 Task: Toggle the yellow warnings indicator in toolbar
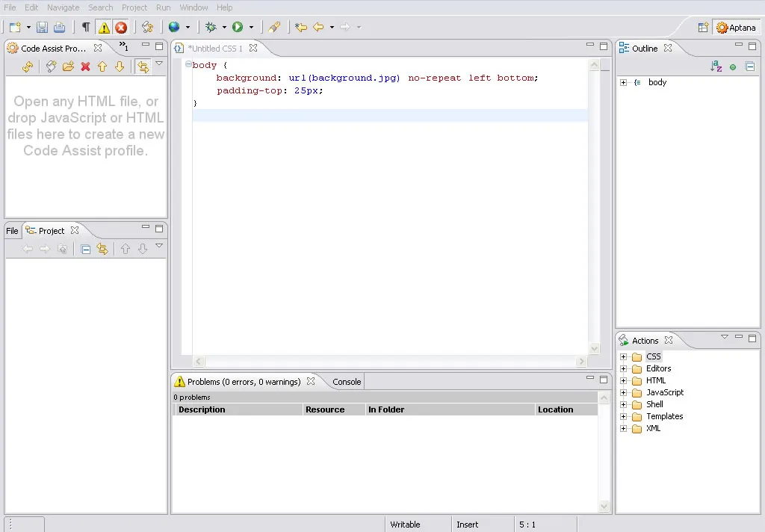tap(103, 27)
